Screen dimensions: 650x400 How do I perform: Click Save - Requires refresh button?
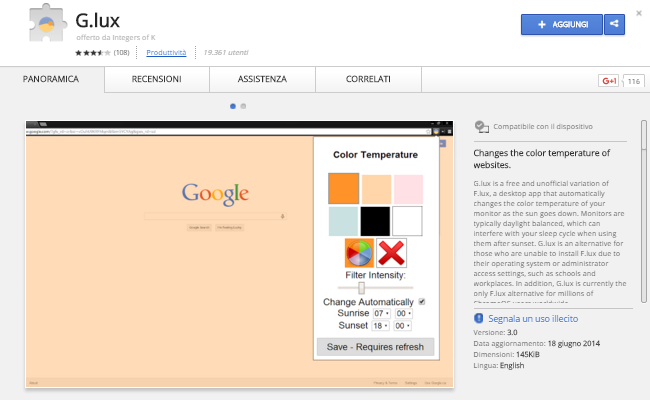pos(376,347)
